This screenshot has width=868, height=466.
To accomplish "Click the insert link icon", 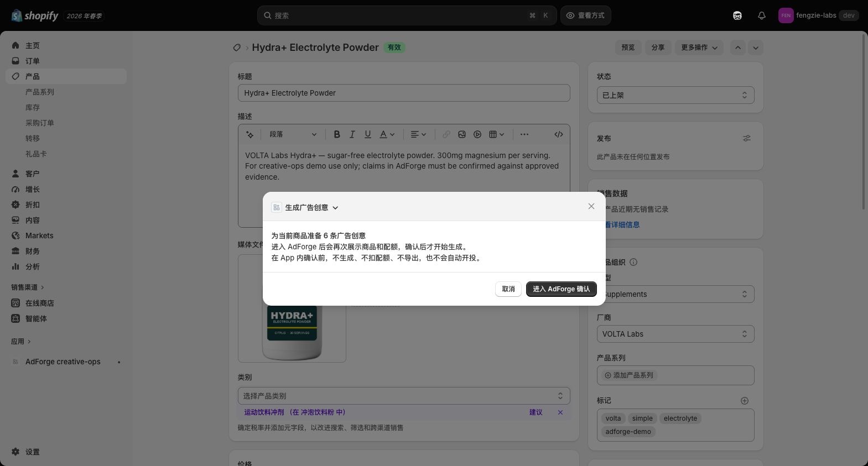I will [446, 134].
